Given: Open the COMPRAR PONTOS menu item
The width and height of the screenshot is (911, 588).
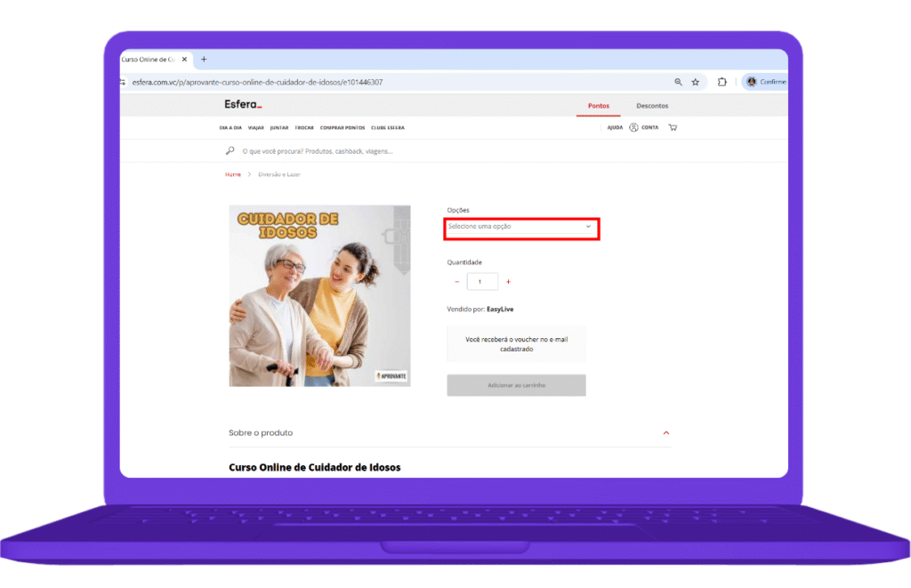Looking at the screenshot, I should tap(343, 127).
